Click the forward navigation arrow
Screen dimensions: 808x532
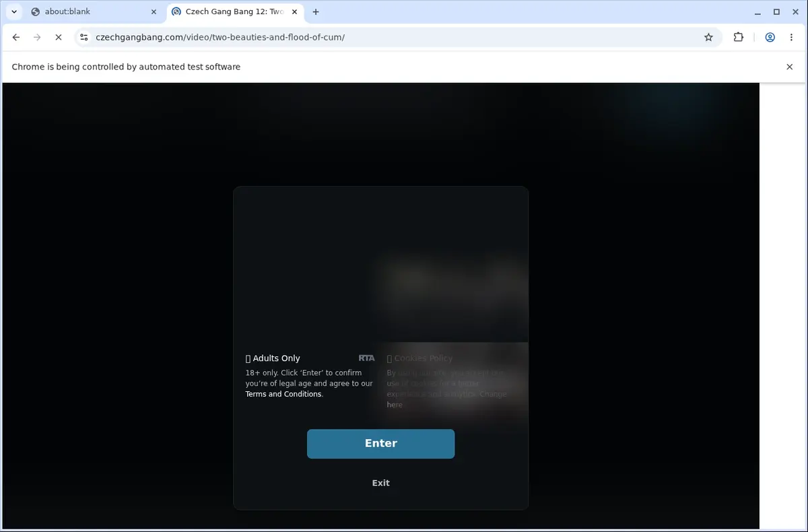coord(37,38)
